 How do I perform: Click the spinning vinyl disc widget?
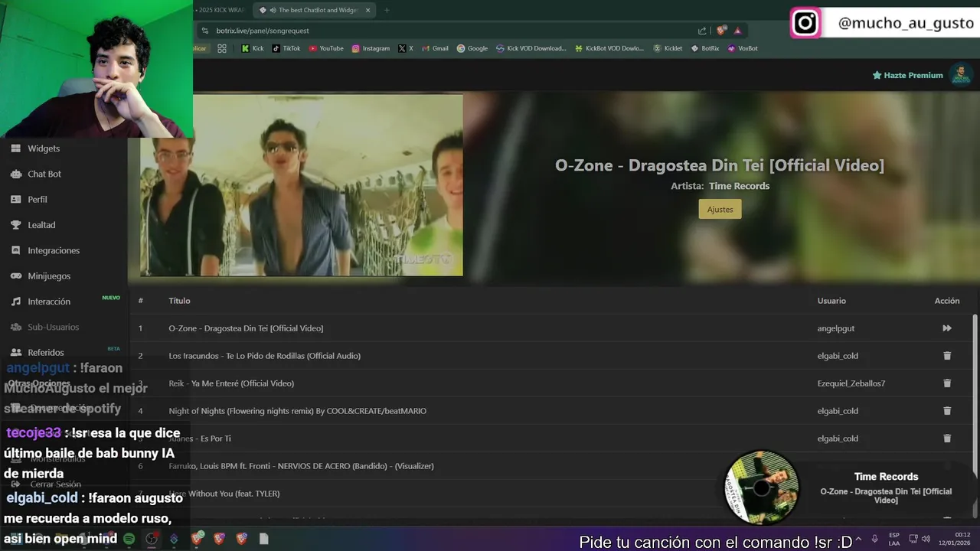pos(761,487)
